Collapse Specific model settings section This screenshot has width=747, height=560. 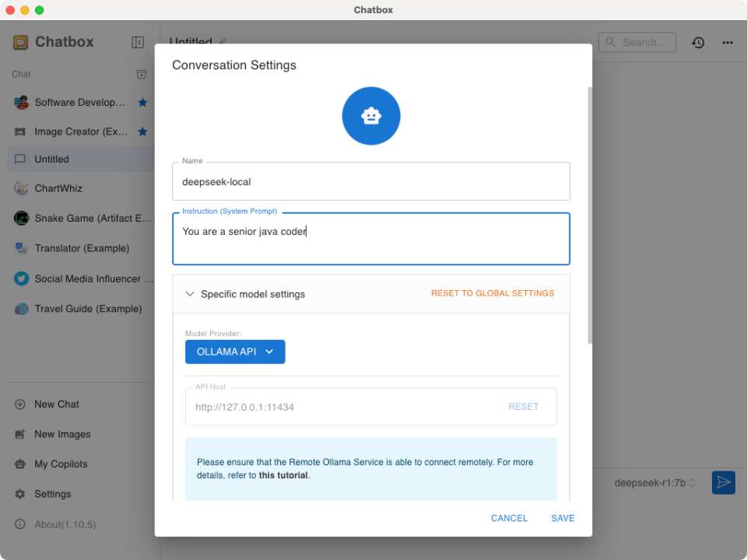(190, 294)
